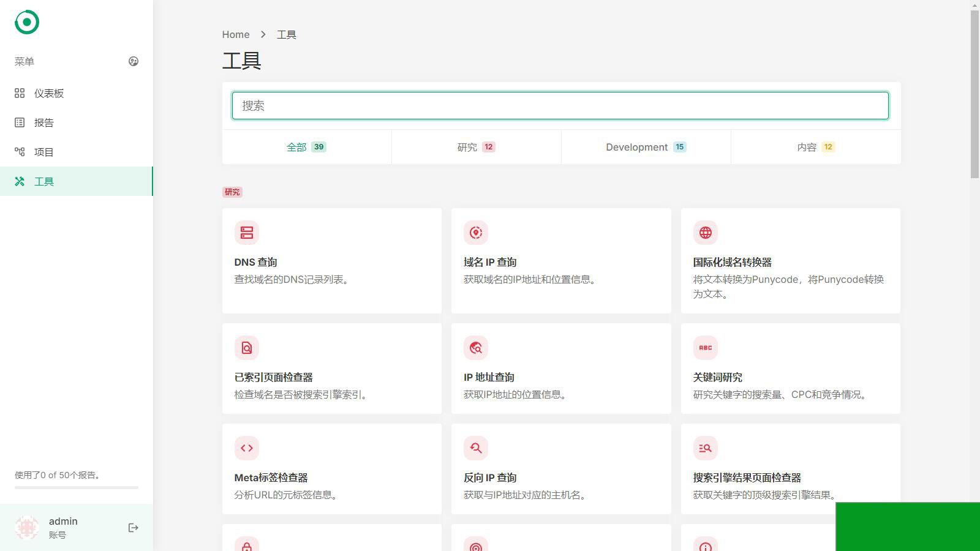980x551 pixels.
Task: Open 项目 in the sidebar menu
Action: click(x=77, y=152)
